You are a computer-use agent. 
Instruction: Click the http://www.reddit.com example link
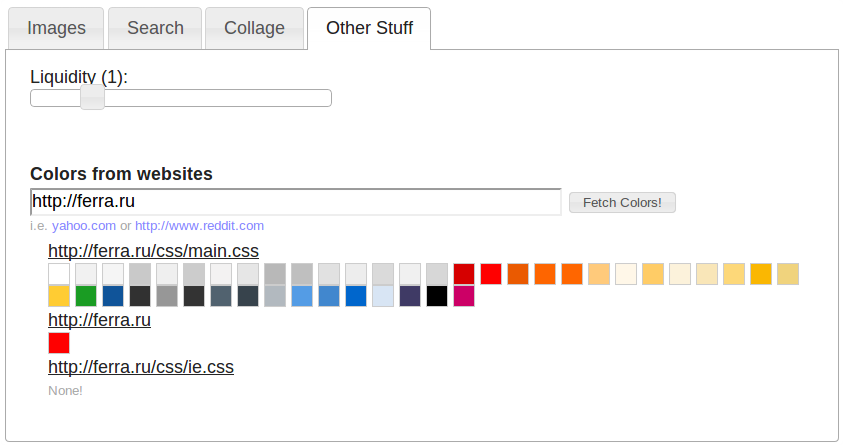tap(199, 226)
